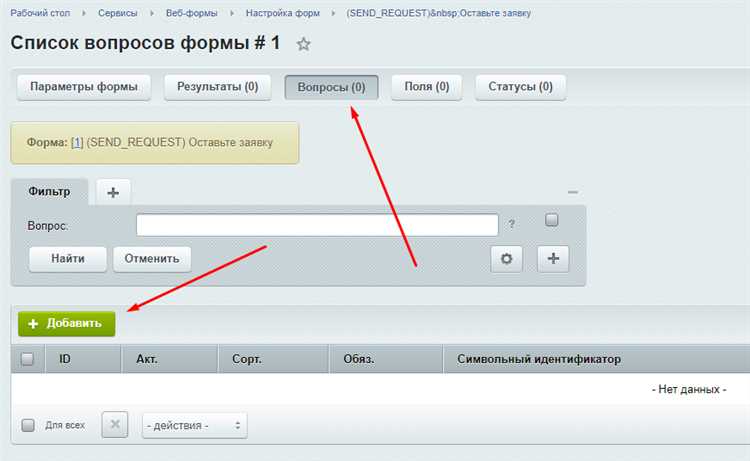Open form link [1] in yellow box
Screen dimensions: 750x461
point(77,143)
